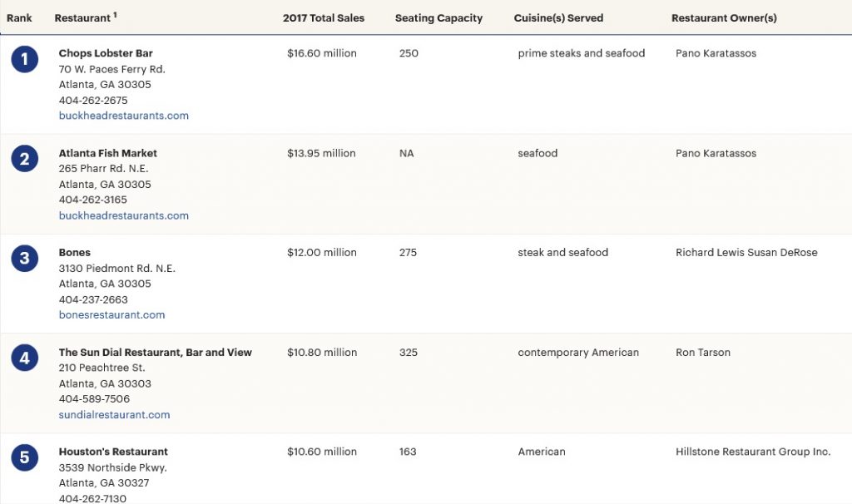This screenshot has width=852, height=504.
Task: Open buckheadrestaurants.com link under Atlanta Fish Market
Action: (x=124, y=215)
